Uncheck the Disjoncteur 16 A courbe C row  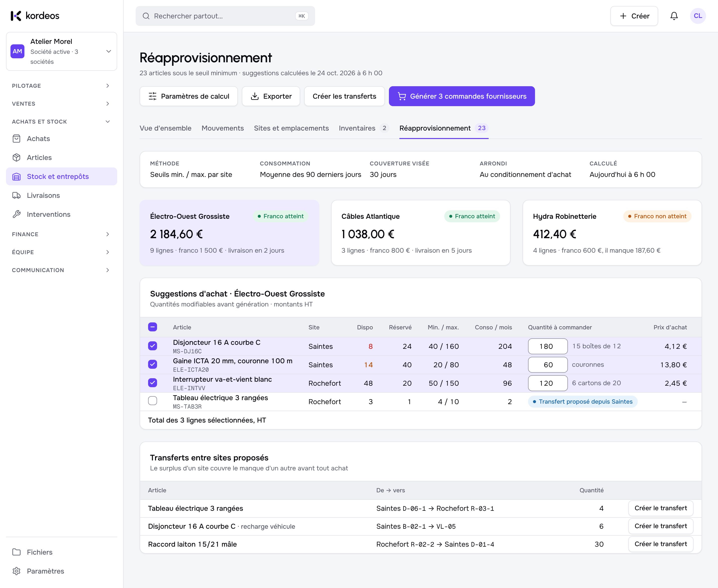pyautogui.click(x=153, y=346)
